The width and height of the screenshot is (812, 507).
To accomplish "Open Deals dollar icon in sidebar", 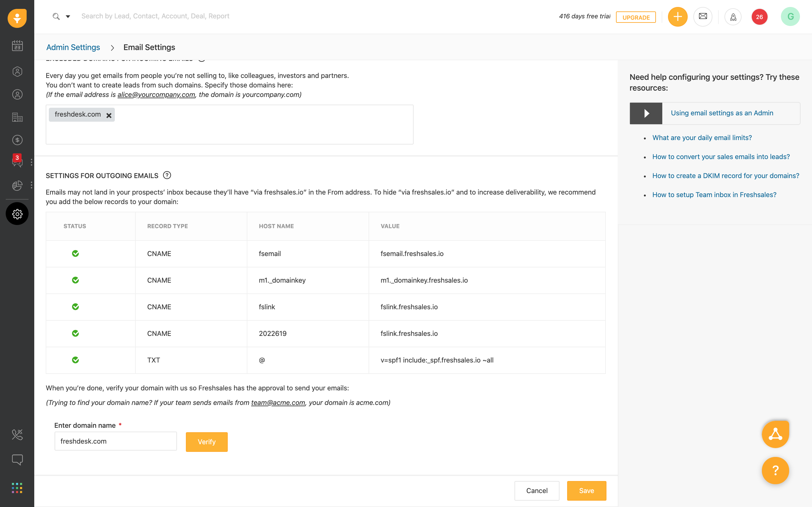I will pyautogui.click(x=17, y=140).
